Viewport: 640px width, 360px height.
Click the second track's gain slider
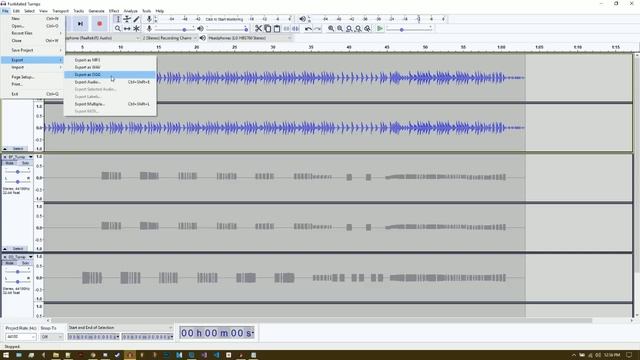tap(18, 172)
